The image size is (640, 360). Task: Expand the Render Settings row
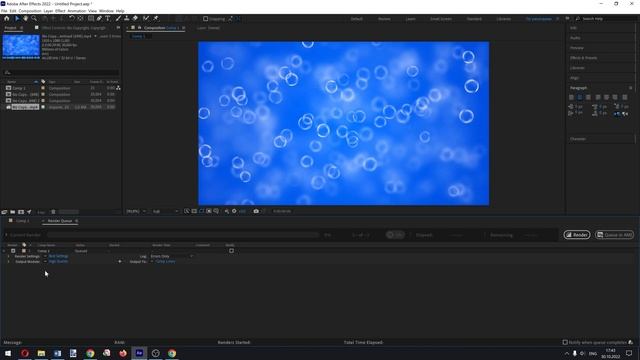pos(8,256)
